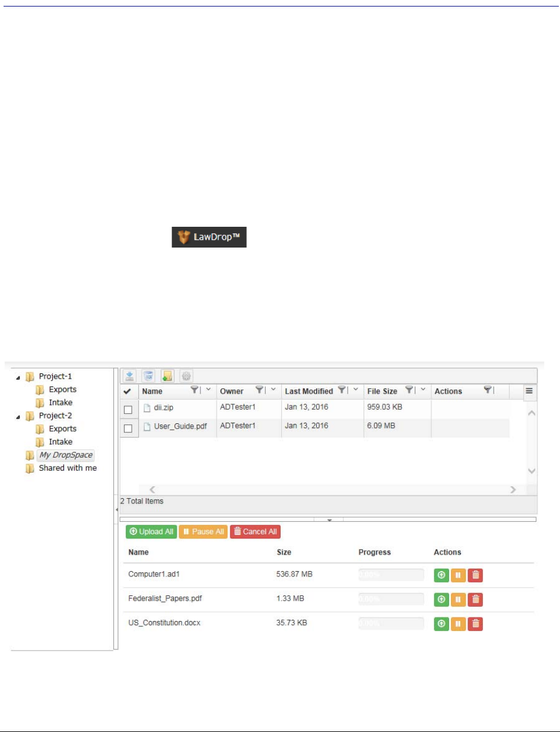Screen dimensions: 560x732
Task: Click the US_Constitution.docx progress bar
Action: [391, 623]
